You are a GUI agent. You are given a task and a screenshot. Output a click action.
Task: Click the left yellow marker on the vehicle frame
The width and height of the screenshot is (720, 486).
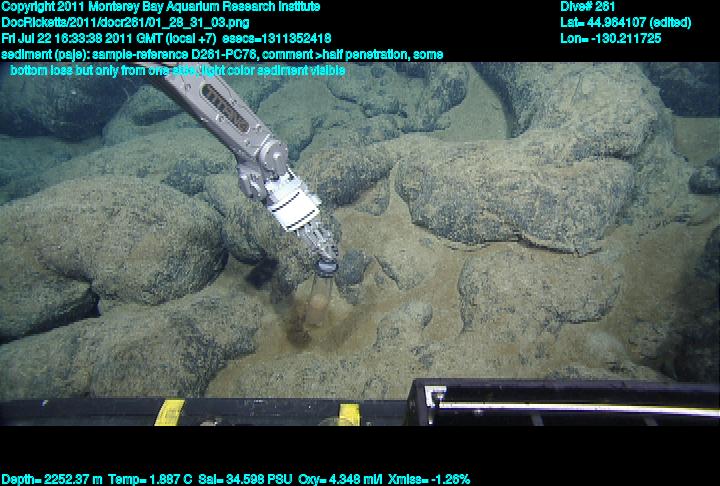[x=171, y=412]
